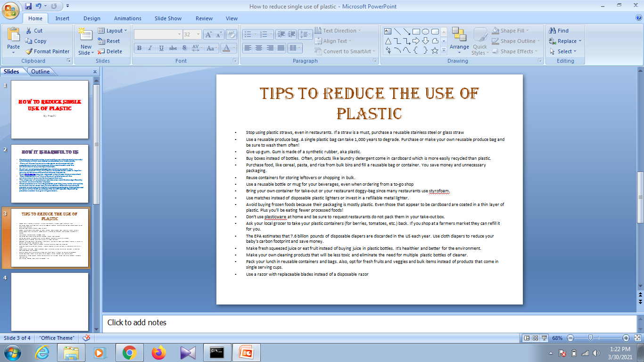
Task: Select the Bold formatting icon
Action: tap(139, 49)
